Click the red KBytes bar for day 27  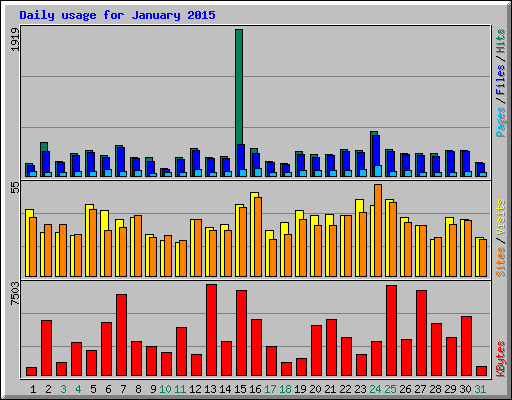(421, 333)
